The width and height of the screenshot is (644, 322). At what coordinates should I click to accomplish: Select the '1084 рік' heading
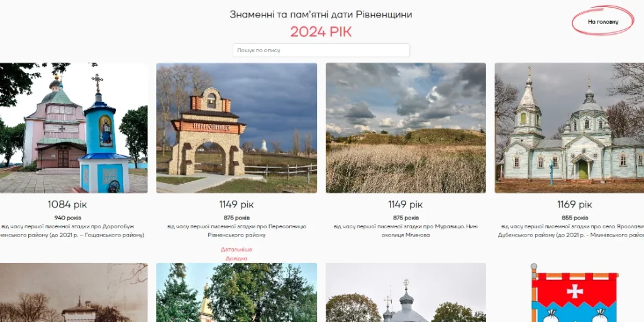[67, 204]
